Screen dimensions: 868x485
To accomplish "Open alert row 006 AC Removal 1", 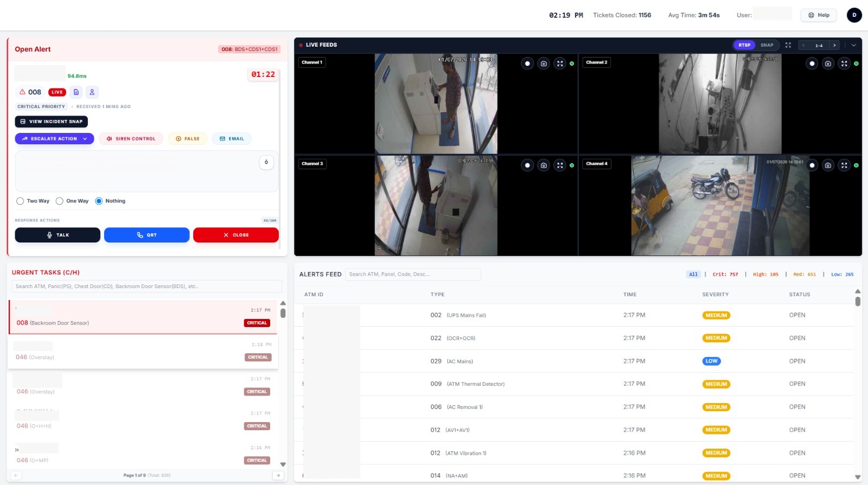I will click(x=574, y=407).
